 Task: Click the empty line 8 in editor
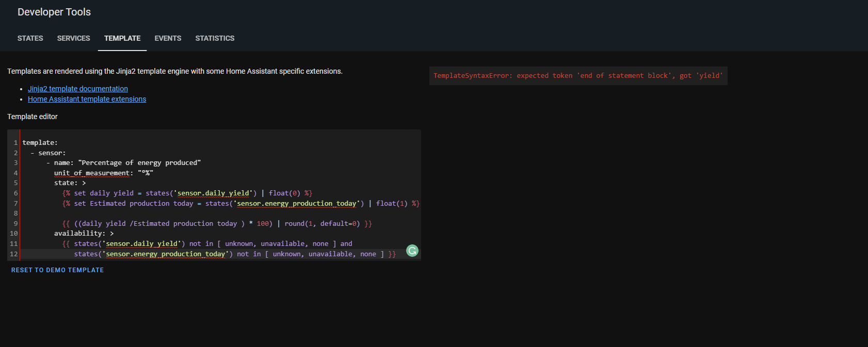coord(155,213)
